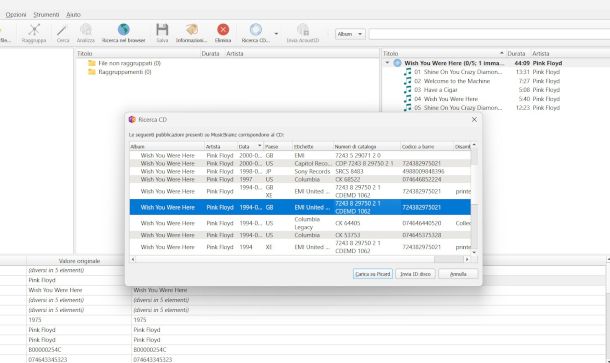Click the Codice a barre column header
The image size is (610, 363).
[427, 147]
